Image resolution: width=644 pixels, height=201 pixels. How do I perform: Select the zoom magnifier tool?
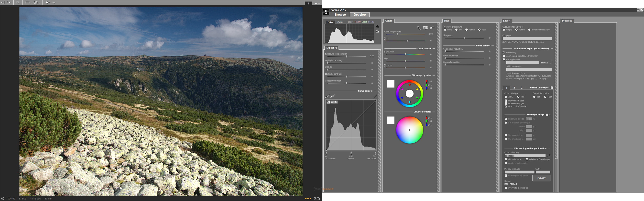tap(18, 2)
